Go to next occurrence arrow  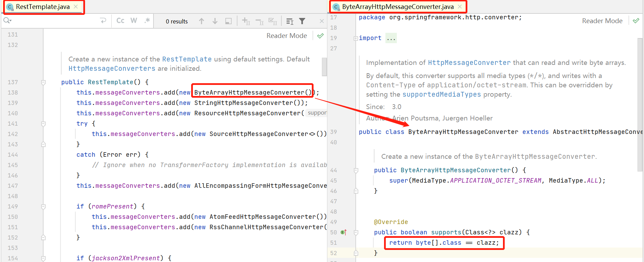point(215,21)
